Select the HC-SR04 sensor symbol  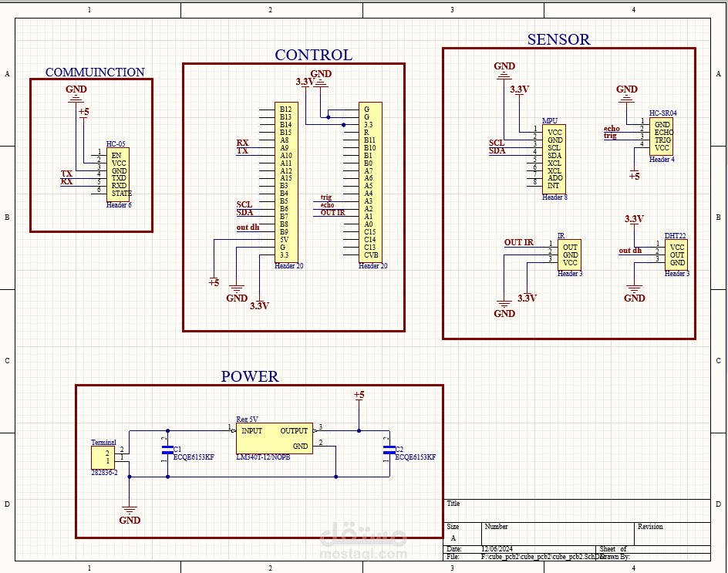click(662, 135)
